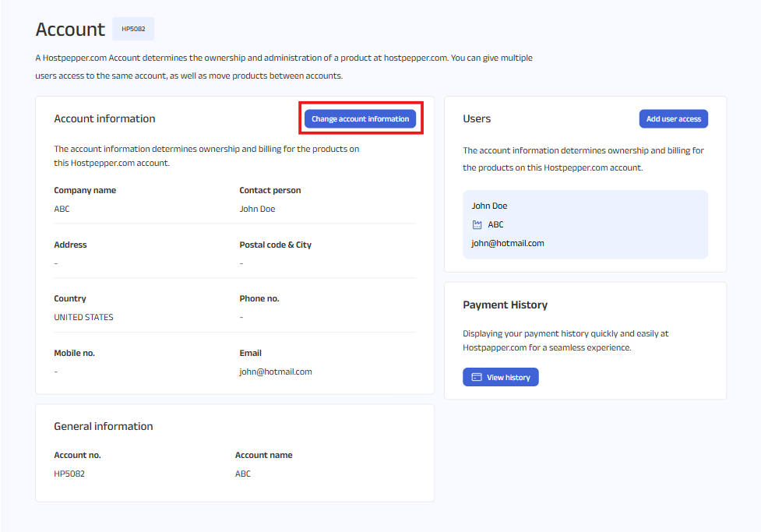Viewport: 761px width, 532px height.
Task: Click john@hotmail.com in the Users card
Action: [508, 243]
